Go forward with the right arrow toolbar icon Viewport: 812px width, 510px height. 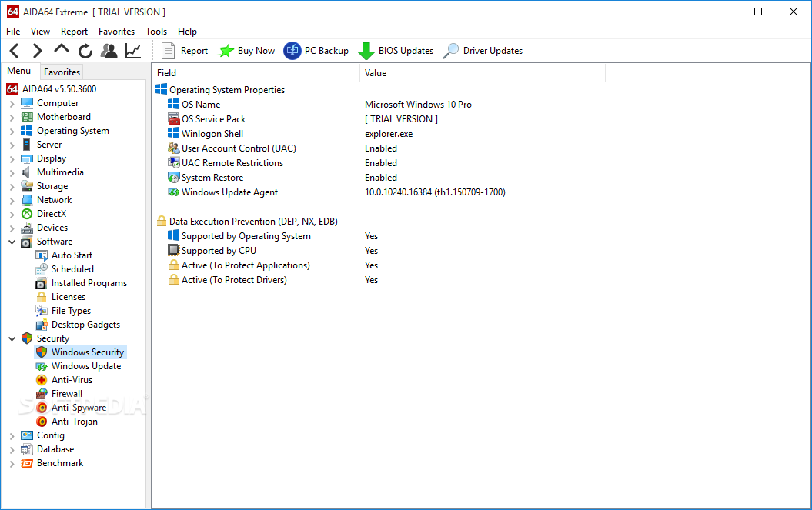pyautogui.click(x=37, y=51)
